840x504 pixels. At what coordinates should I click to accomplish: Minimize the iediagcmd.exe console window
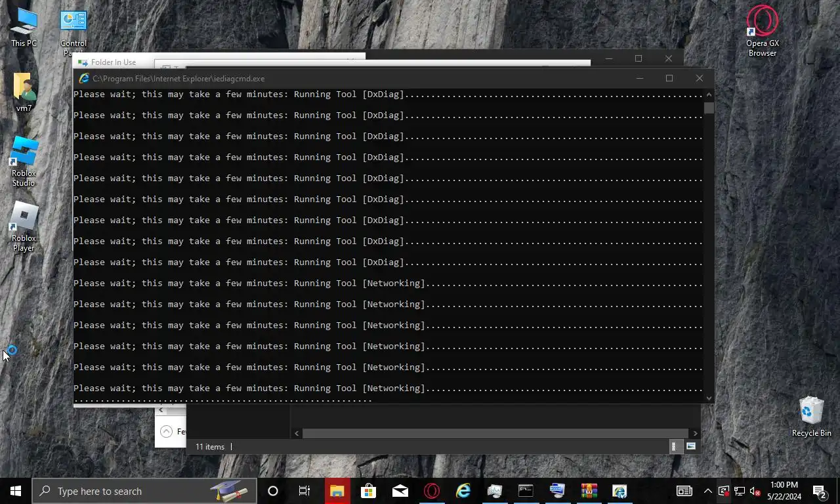[639, 78]
